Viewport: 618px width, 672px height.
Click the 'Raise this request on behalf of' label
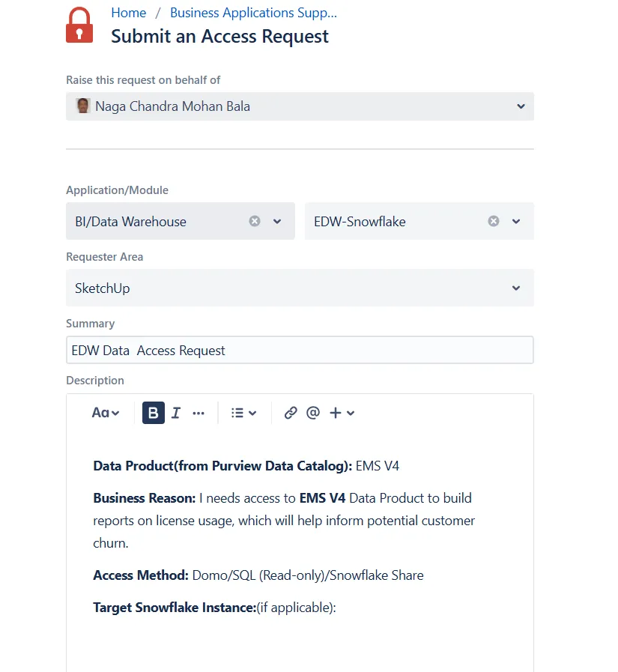(x=143, y=80)
